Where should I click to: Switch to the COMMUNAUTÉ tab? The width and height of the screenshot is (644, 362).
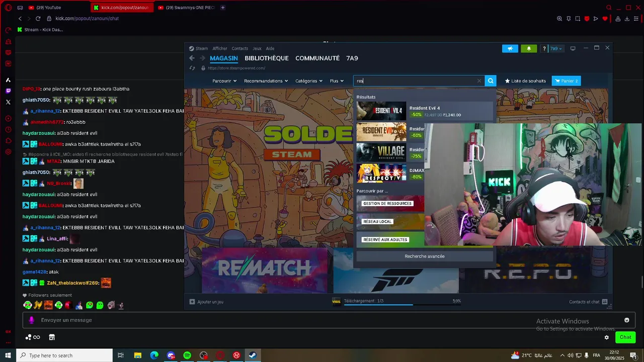coord(317,58)
